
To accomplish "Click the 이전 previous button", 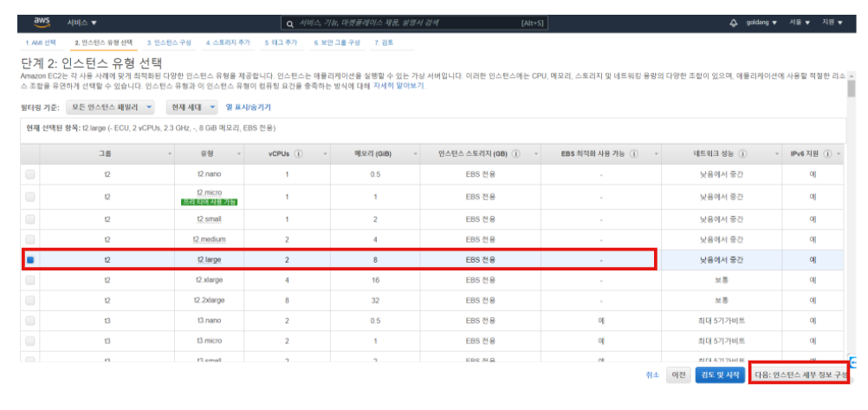I will (x=678, y=375).
